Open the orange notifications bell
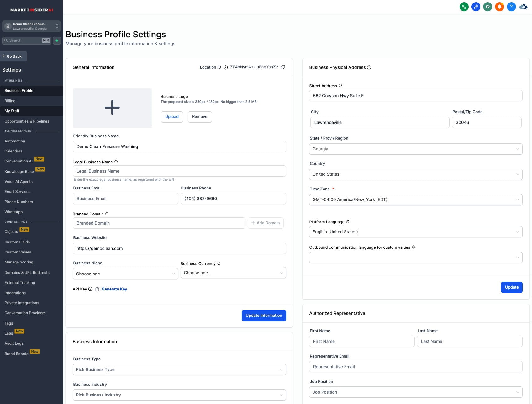The height and width of the screenshot is (404, 532). 499,7
